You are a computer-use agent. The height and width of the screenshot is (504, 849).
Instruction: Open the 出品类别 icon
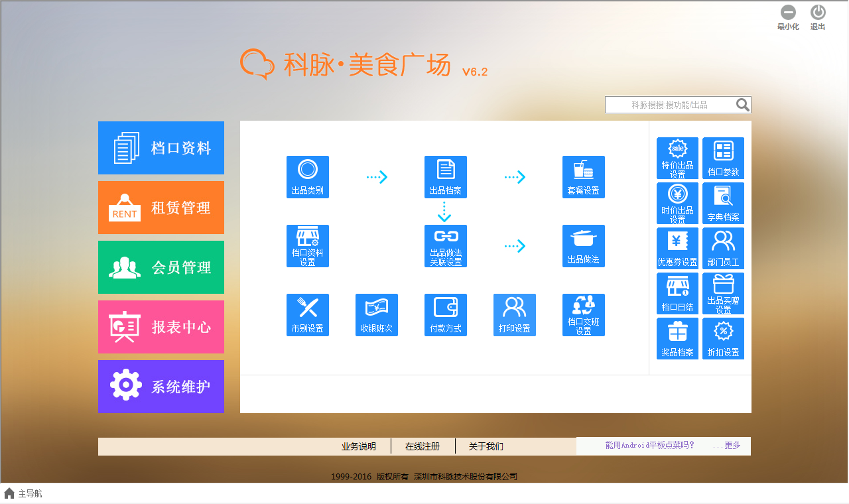pyautogui.click(x=307, y=177)
